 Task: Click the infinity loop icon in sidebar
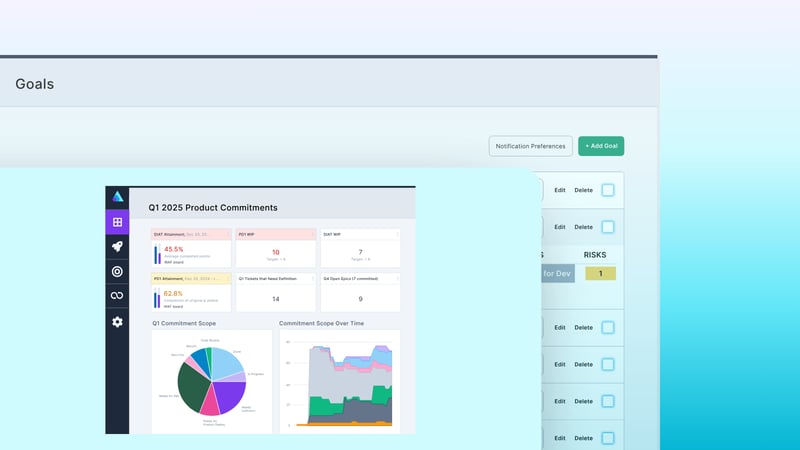click(x=117, y=296)
